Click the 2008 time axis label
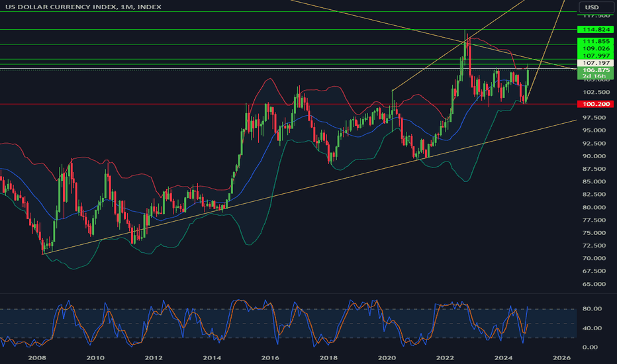 pyautogui.click(x=37, y=357)
